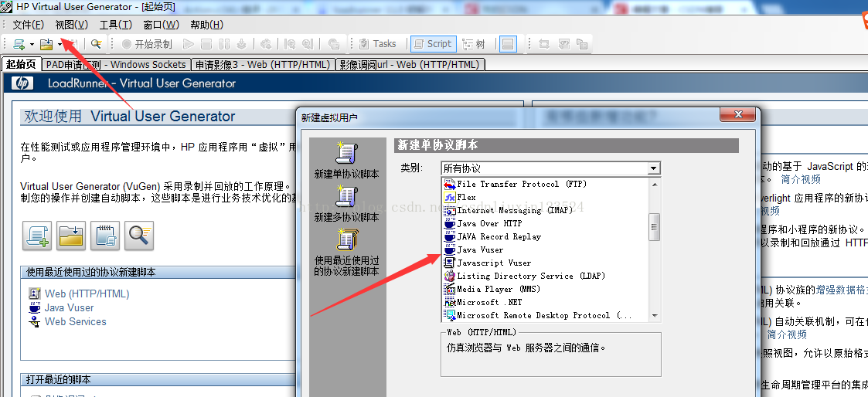This screenshot has height=397, width=868.
Task: Click the protocol list scroll up arrow
Action: (x=655, y=184)
